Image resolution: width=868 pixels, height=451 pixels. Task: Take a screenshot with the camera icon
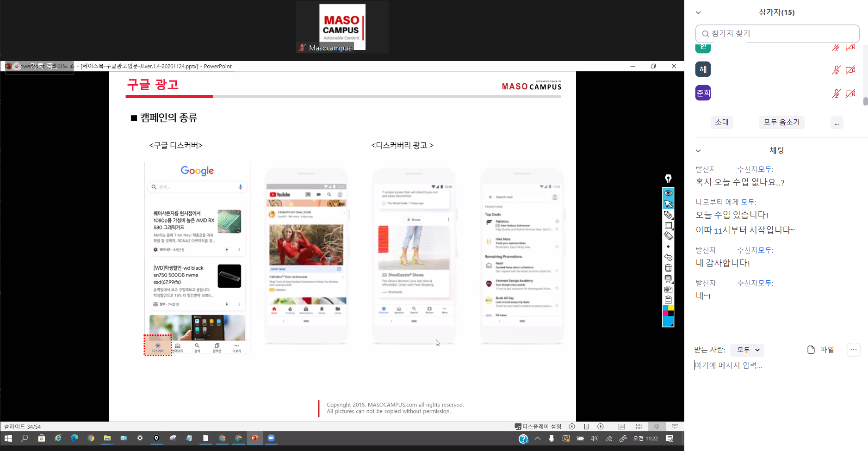(x=668, y=289)
